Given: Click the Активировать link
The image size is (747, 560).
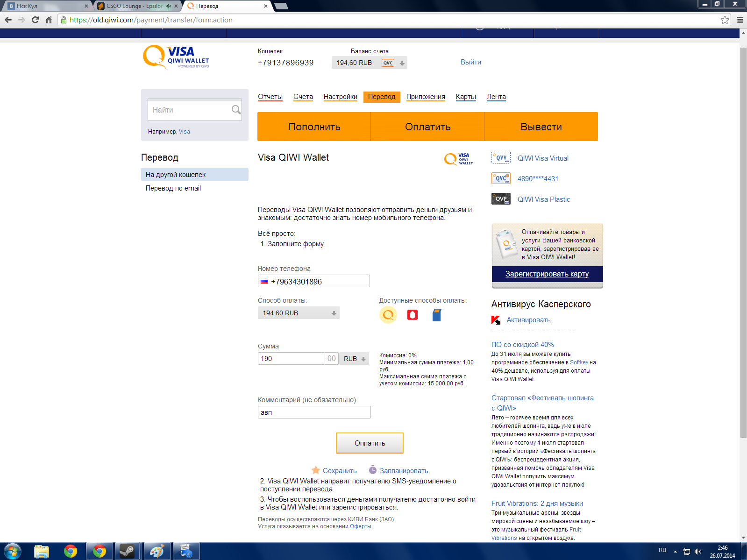Looking at the screenshot, I should 528,320.
